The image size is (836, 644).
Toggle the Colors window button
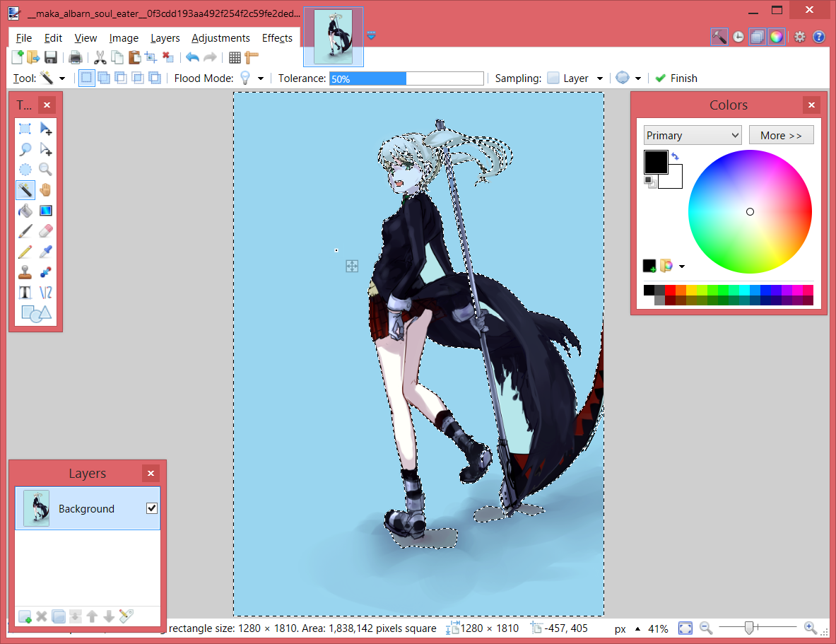click(x=776, y=37)
